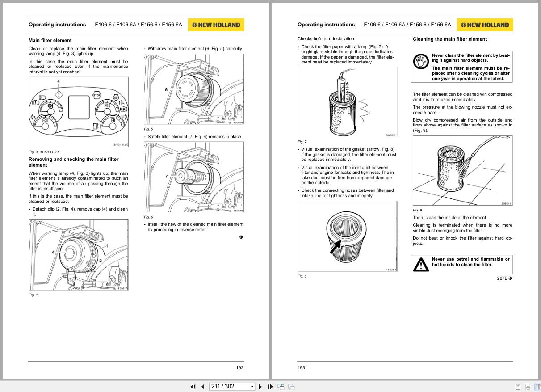The height and width of the screenshot is (392, 541).
Task: Click the triangle caution symbol icon
Action: (420, 264)
